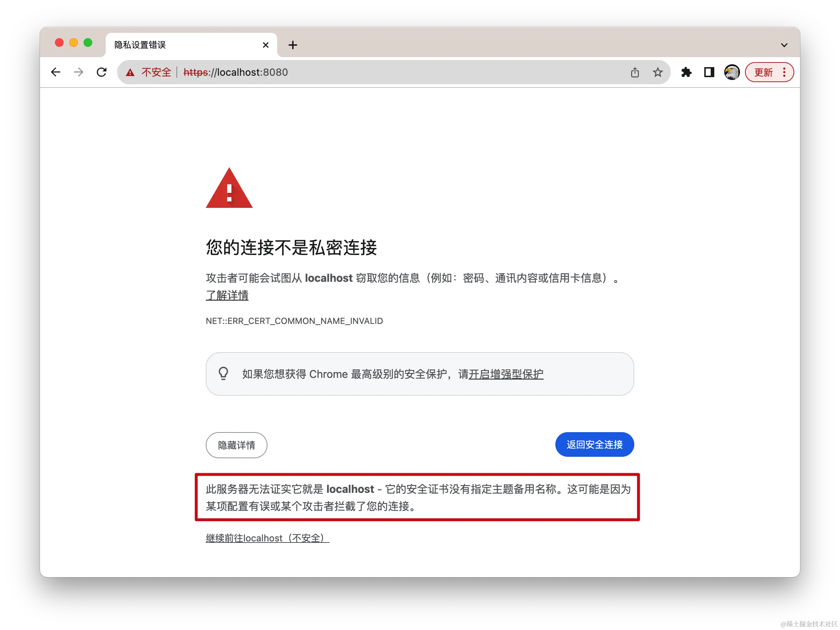Viewport: 840px width, 630px height.
Task: Toggle the side panel icon
Action: click(709, 72)
